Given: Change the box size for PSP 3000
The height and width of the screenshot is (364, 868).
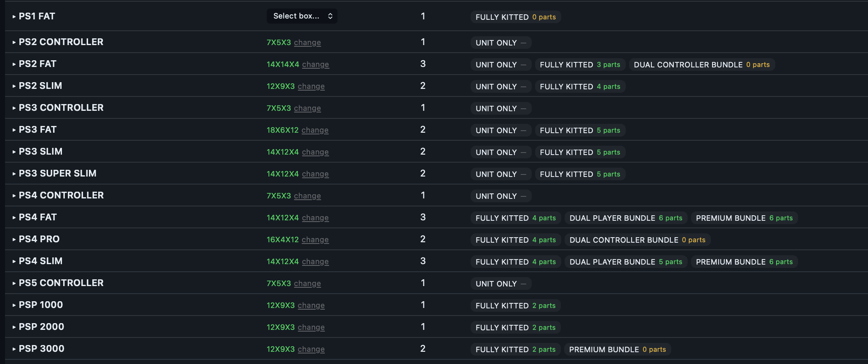Looking at the screenshot, I should point(311,349).
